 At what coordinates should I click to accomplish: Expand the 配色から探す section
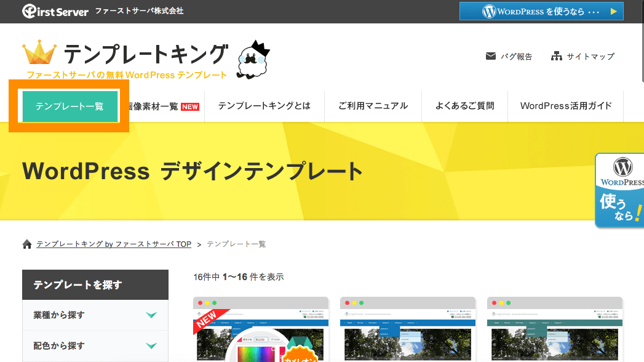(95, 346)
